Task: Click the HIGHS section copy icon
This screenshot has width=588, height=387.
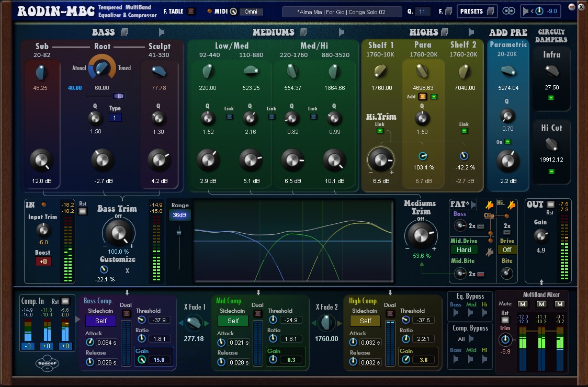Action: coord(445,32)
